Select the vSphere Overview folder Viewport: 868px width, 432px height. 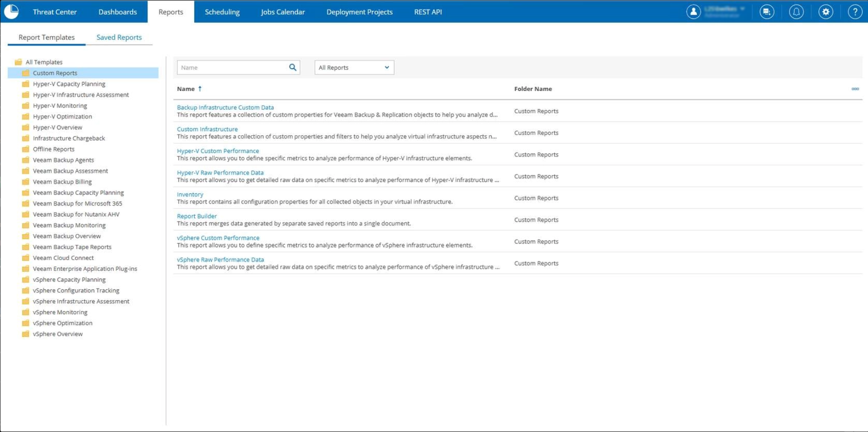pos(57,334)
